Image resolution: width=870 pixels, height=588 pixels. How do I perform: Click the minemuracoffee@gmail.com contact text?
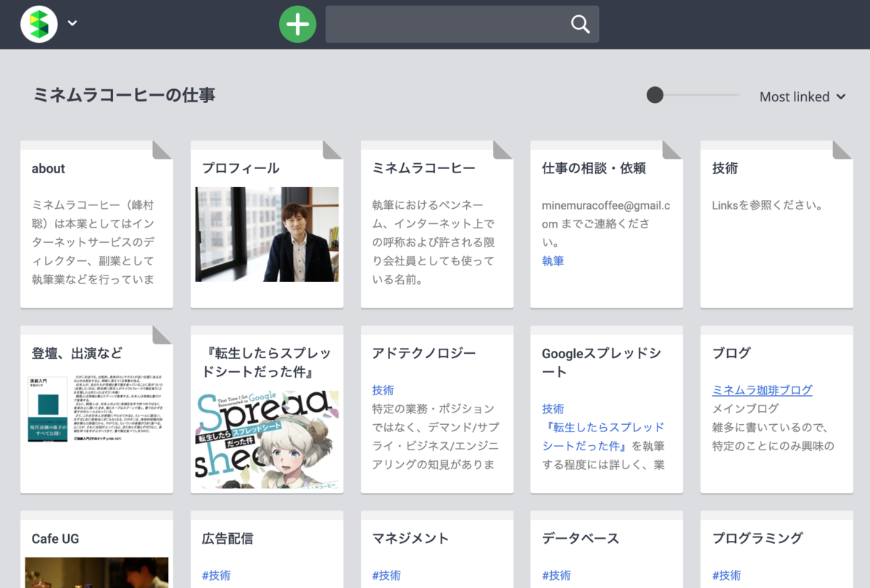point(606,215)
